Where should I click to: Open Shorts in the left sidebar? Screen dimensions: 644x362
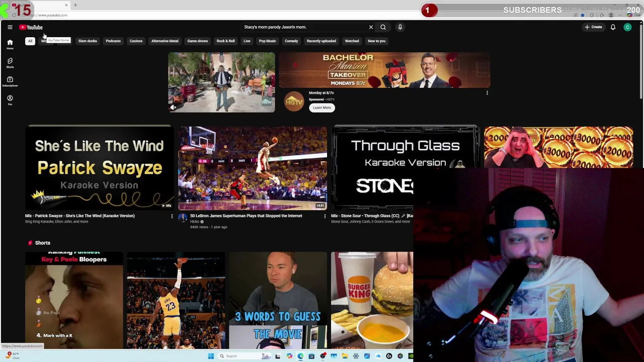coord(10,63)
